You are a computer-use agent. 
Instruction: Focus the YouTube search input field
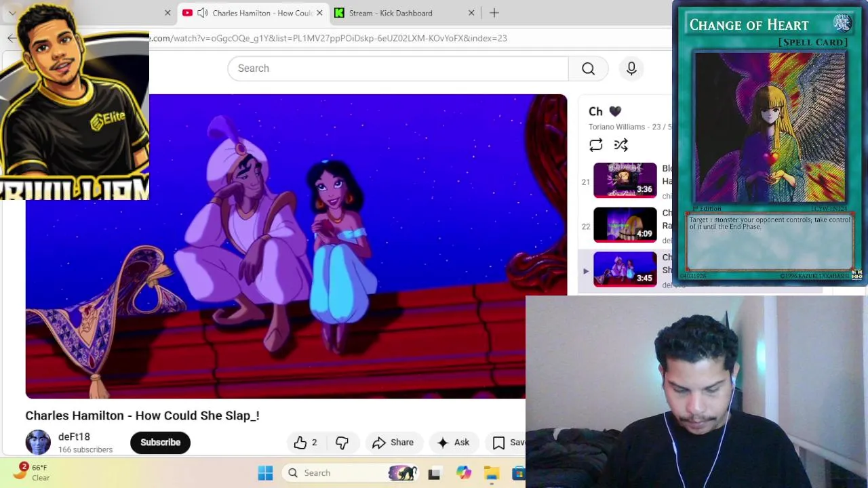point(398,68)
